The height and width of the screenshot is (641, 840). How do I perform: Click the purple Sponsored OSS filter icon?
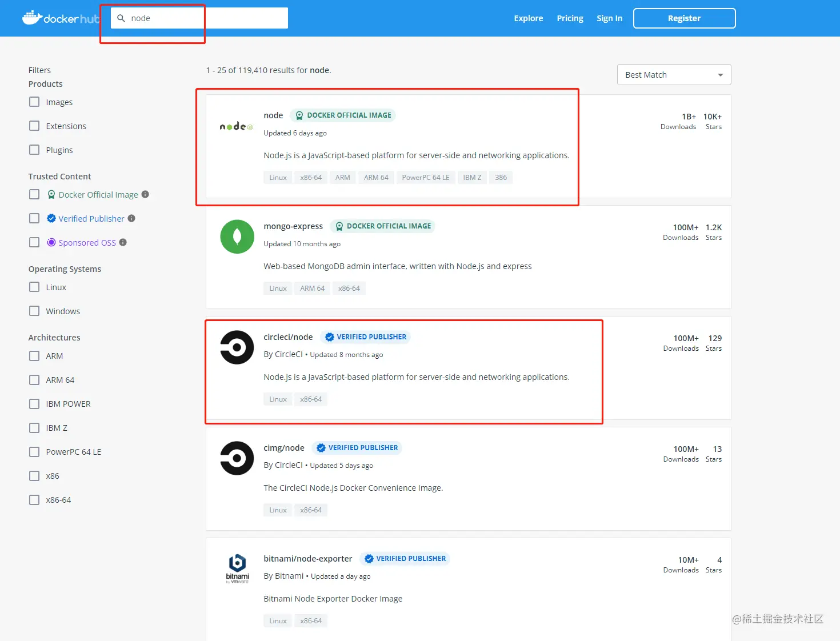click(51, 242)
